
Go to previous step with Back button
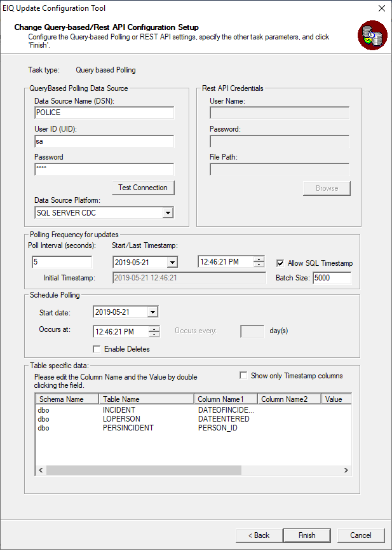click(259, 535)
